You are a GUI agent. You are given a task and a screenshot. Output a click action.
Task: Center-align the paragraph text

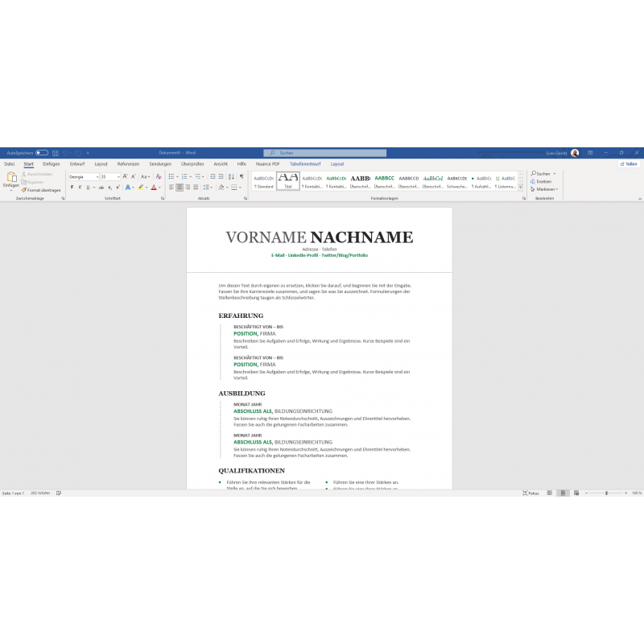(180, 187)
